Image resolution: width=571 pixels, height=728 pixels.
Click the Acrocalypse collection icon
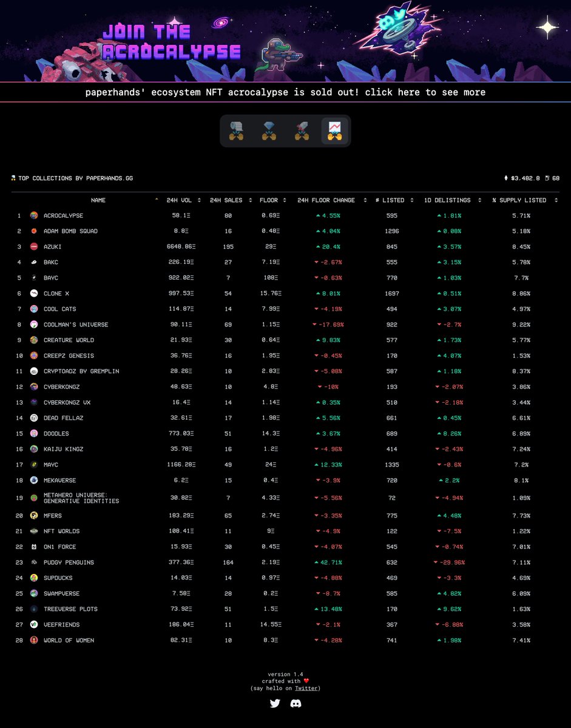[34, 215]
